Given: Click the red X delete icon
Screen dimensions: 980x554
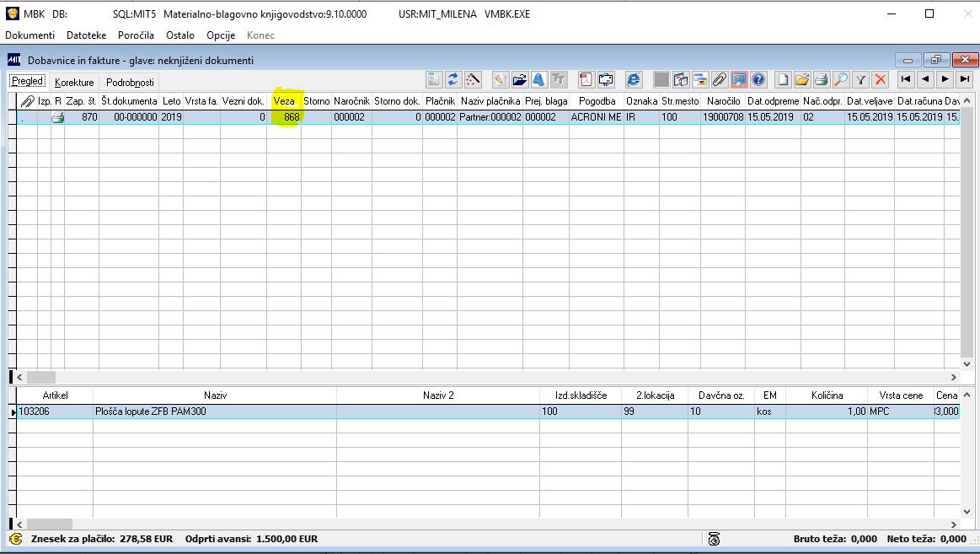Looking at the screenshot, I should click(x=881, y=79).
